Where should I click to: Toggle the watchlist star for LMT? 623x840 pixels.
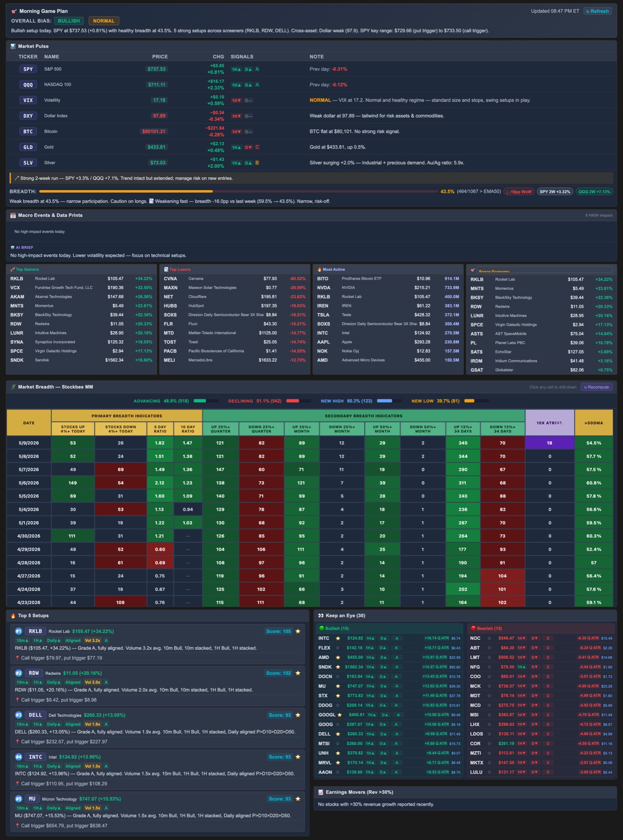point(489,657)
